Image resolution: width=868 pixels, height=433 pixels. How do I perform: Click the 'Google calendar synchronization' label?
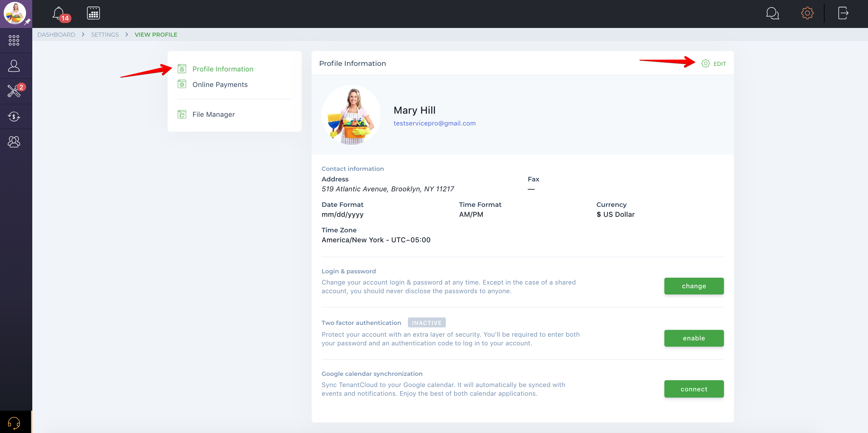click(x=372, y=374)
